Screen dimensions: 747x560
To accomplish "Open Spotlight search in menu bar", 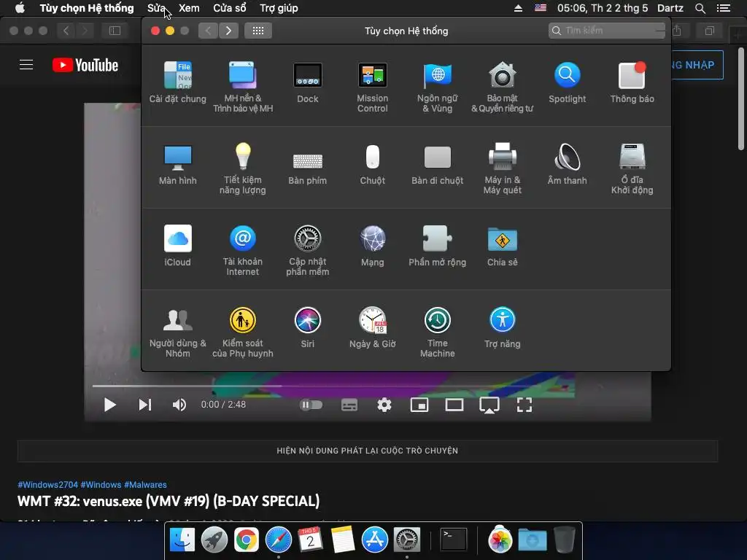I will 700,8.
